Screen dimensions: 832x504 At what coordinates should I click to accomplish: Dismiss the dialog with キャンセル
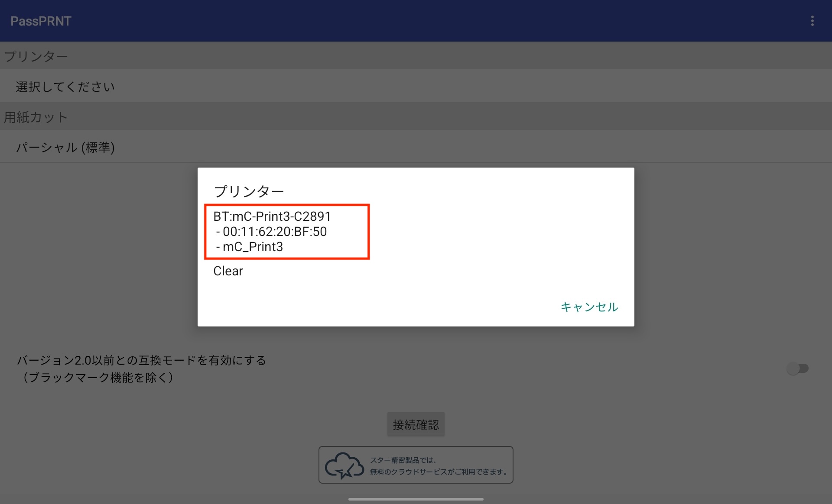[589, 307]
